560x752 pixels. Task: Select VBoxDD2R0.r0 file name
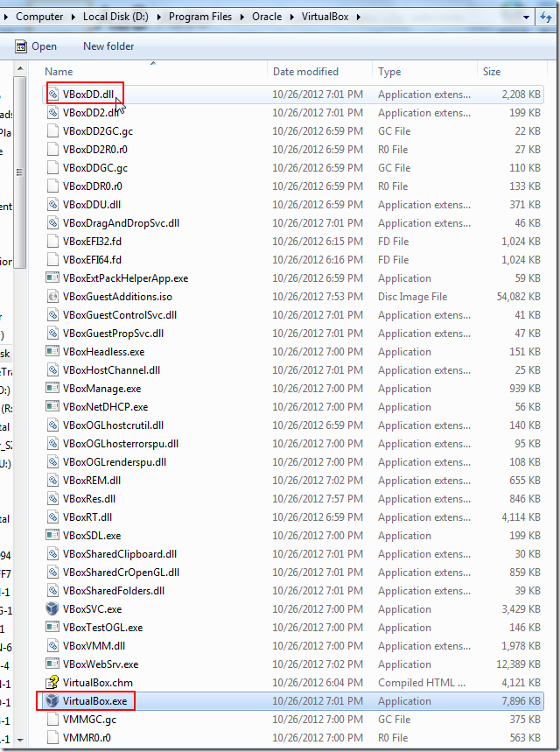pos(94,150)
